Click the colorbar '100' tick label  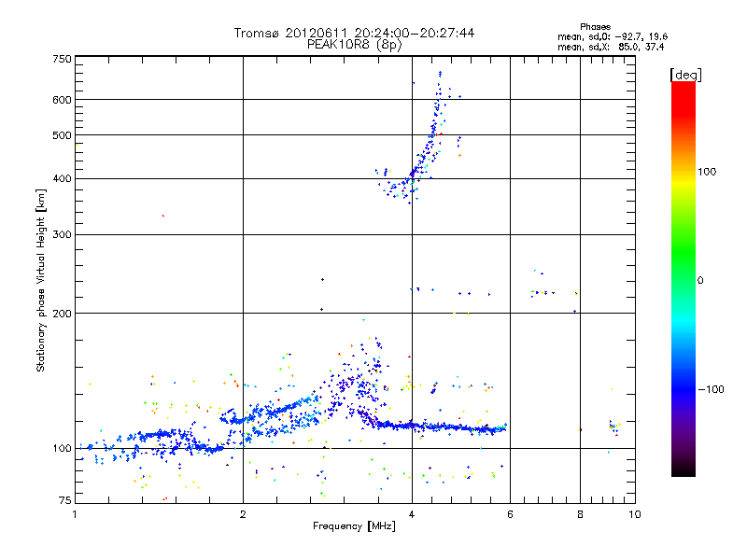pos(707,172)
